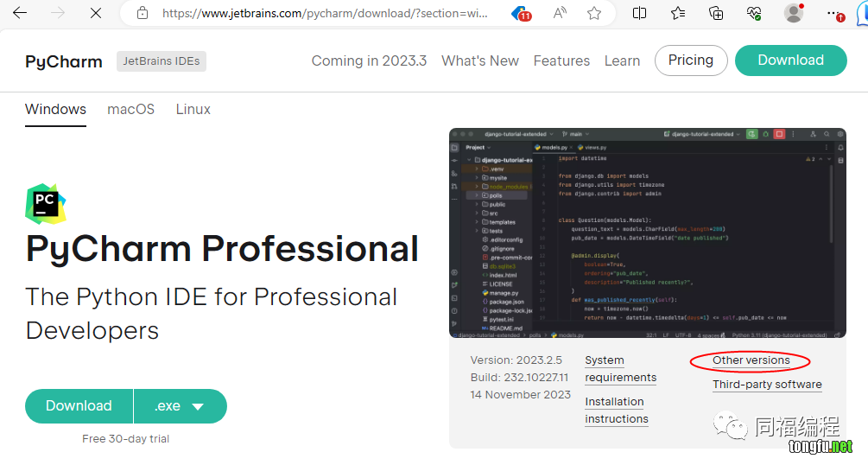Open Collections icon in browser toolbar
The width and height of the screenshot is (868, 465).
point(716,13)
